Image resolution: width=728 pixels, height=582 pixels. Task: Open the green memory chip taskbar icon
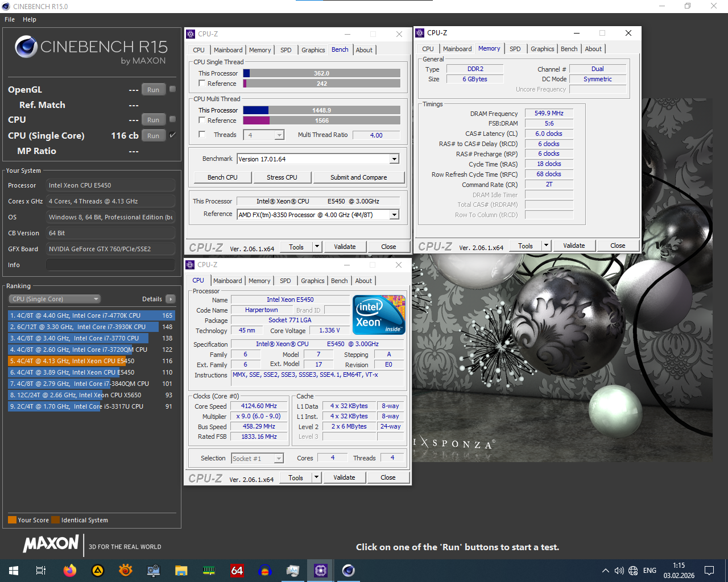[209, 571]
